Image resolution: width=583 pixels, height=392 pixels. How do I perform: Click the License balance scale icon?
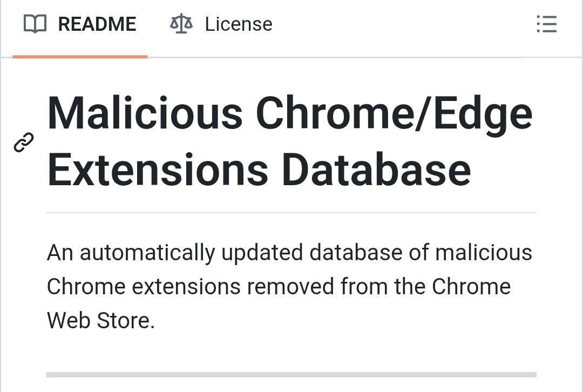pyautogui.click(x=181, y=24)
